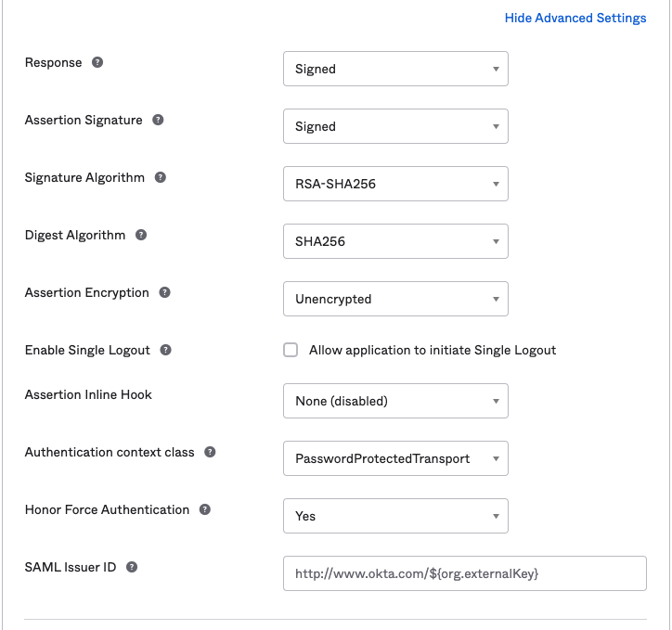Expand the Assertion Signature dropdown

(x=395, y=126)
